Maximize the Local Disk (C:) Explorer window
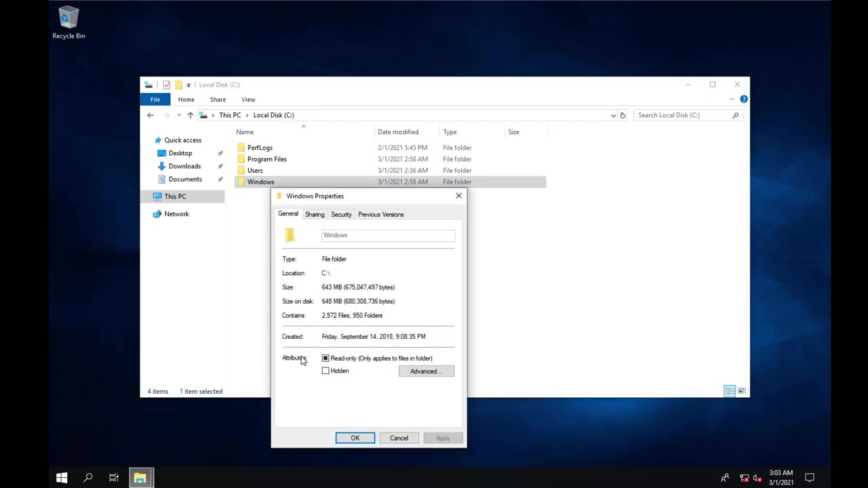 click(x=712, y=85)
